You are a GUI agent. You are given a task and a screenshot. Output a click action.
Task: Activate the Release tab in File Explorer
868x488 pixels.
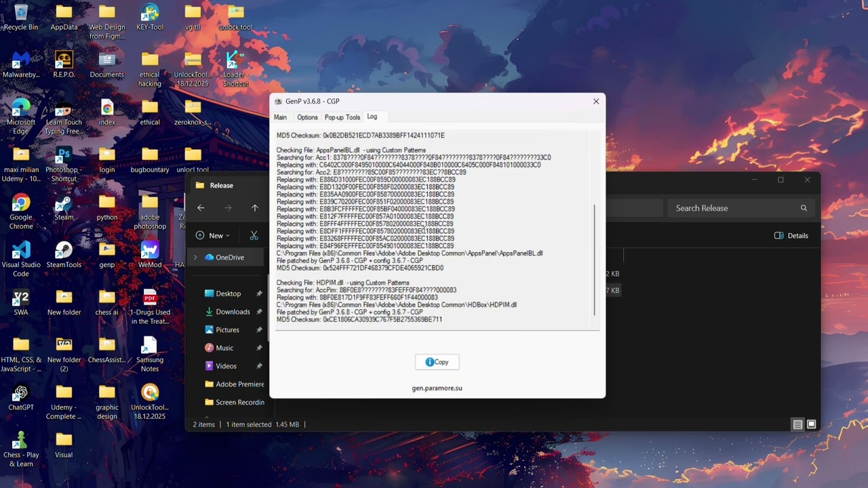[222, 185]
